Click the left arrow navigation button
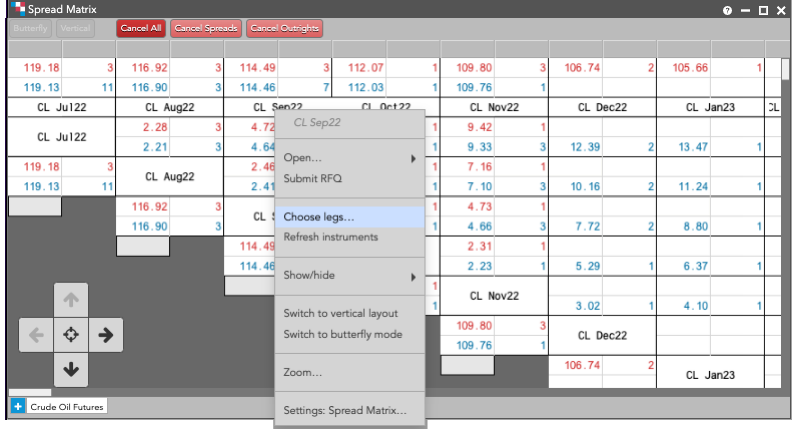 pyautogui.click(x=36, y=335)
